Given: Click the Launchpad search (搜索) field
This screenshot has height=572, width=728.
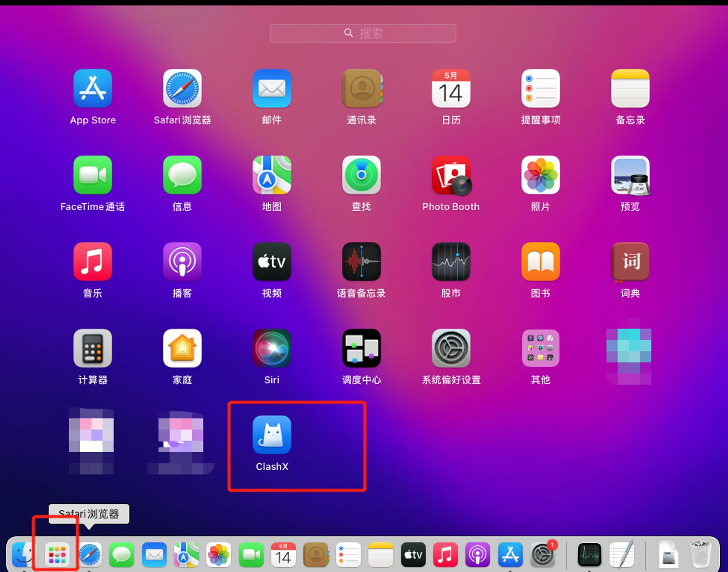Looking at the screenshot, I should pos(363,33).
